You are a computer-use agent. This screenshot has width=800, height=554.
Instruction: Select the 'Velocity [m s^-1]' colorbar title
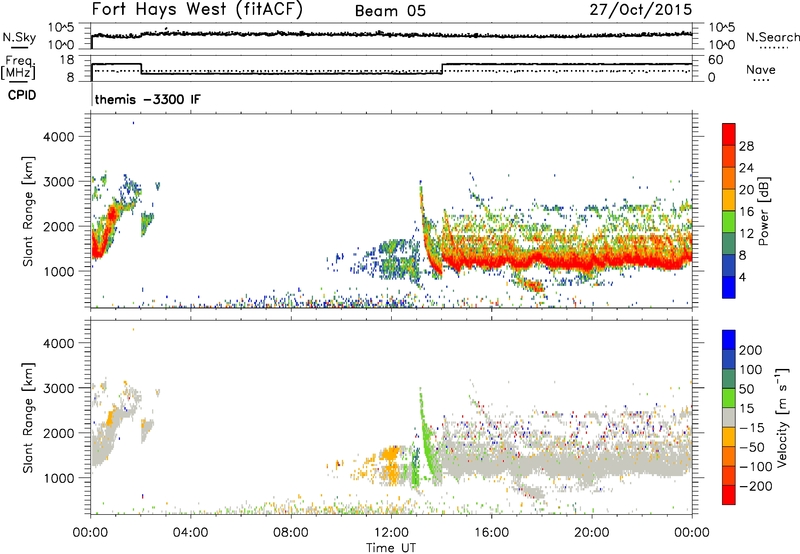[783, 417]
